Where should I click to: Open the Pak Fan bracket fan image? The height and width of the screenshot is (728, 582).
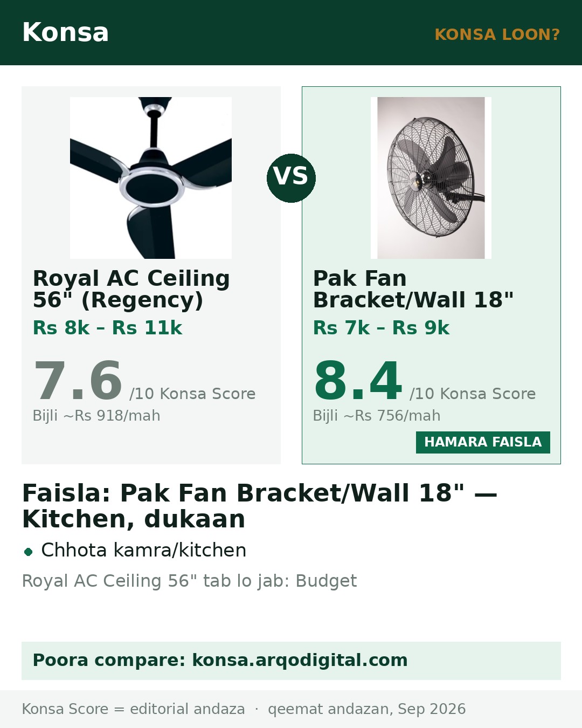coord(431,178)
